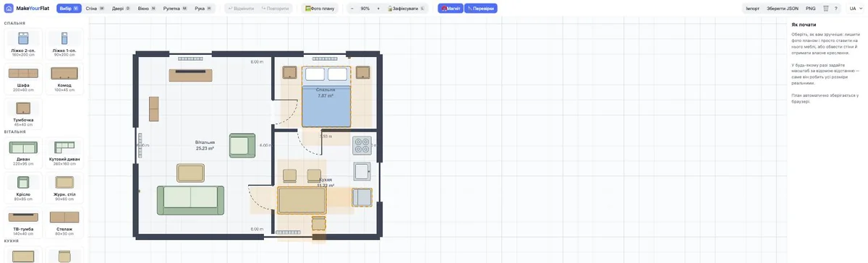Toggle Зафіксувати lock button

coord(407,8)
